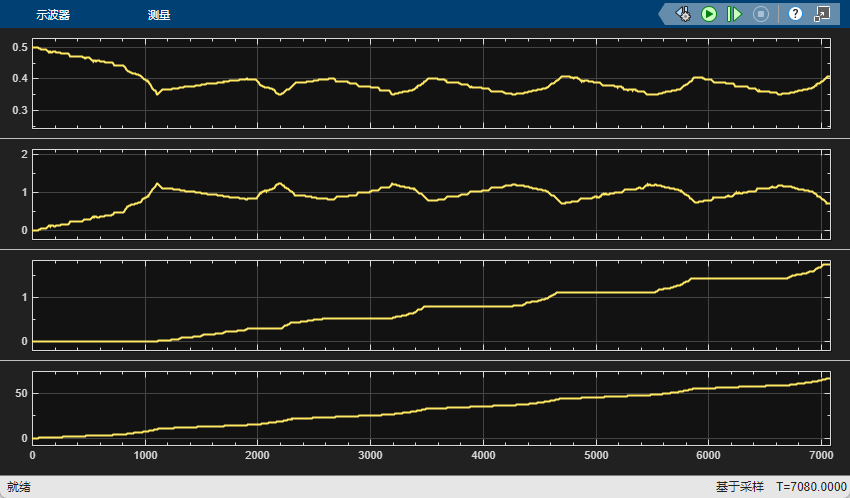Open the step-back simulation settings icon

[682, 14]
